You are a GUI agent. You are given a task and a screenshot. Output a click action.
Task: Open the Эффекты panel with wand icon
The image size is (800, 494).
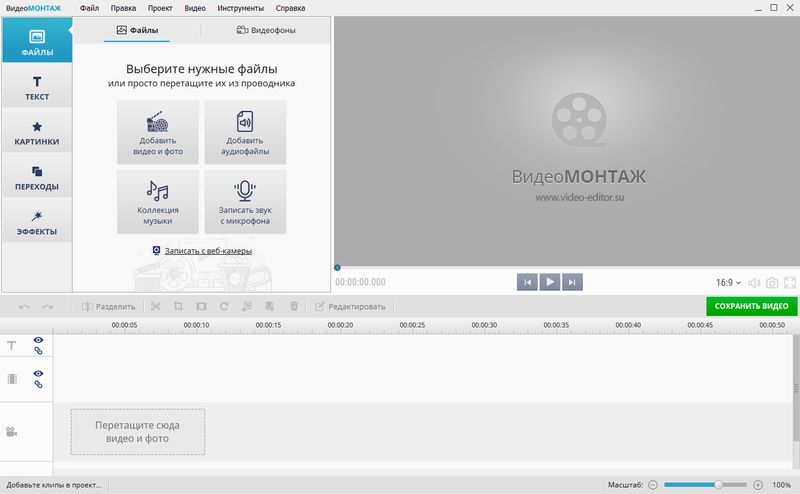tap(37, 223)
